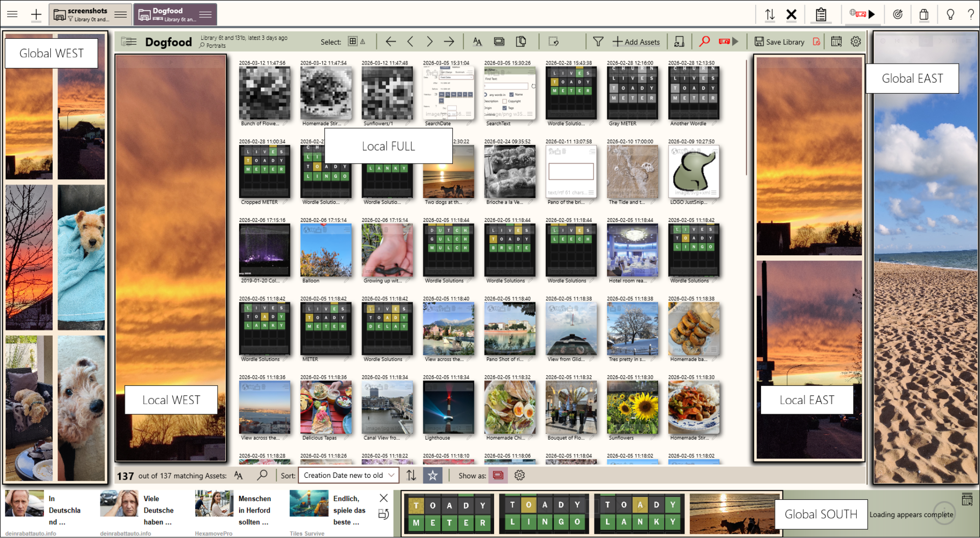Click the clipboard icon in top bar
Screen dimensions: 980x538
821,14
